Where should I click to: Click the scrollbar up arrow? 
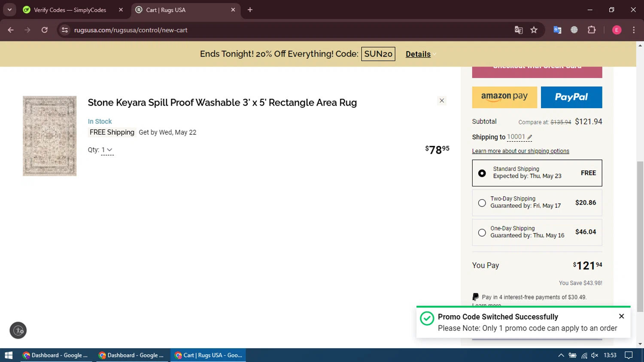pyautogui.click(x=640, y=45)
